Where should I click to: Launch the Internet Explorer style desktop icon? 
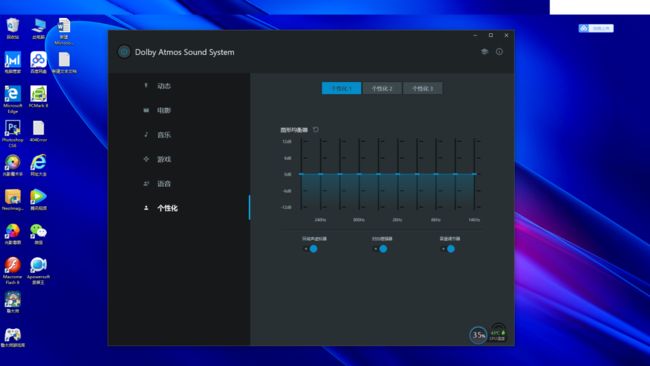click(x=39, y=165)
